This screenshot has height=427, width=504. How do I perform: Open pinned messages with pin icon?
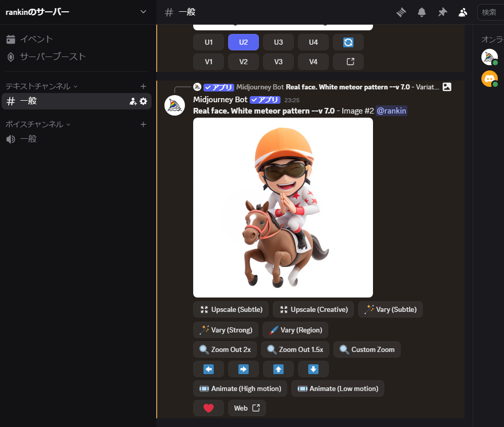pos(442,12)
